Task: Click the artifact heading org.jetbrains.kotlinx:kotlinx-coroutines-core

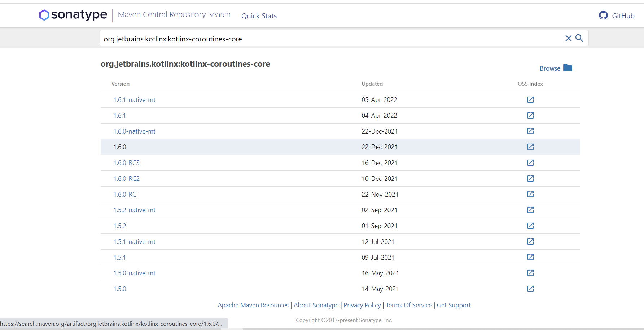Action: 185,64
